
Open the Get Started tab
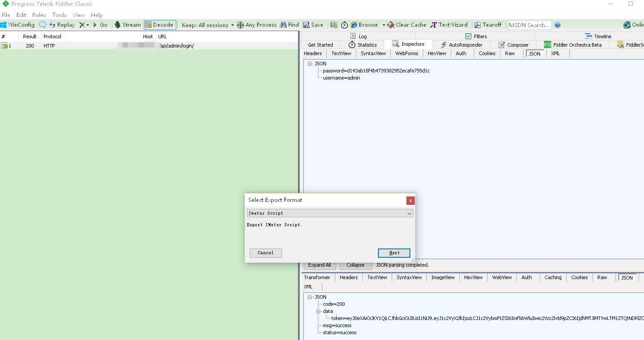(320, 45)
